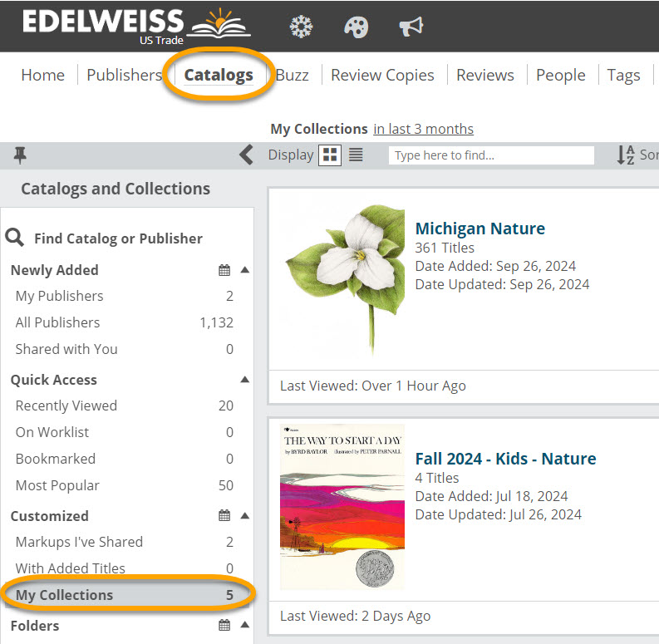The width and height of the screenshot is (659, 644).
Task: Open the Michigan Nature collection link
Action: 480,229
